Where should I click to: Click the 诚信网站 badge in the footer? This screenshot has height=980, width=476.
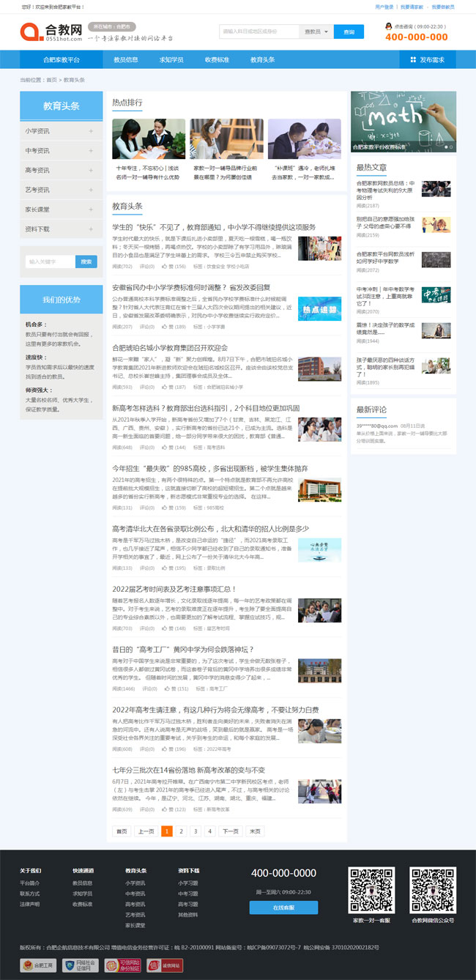coord(165,965)
